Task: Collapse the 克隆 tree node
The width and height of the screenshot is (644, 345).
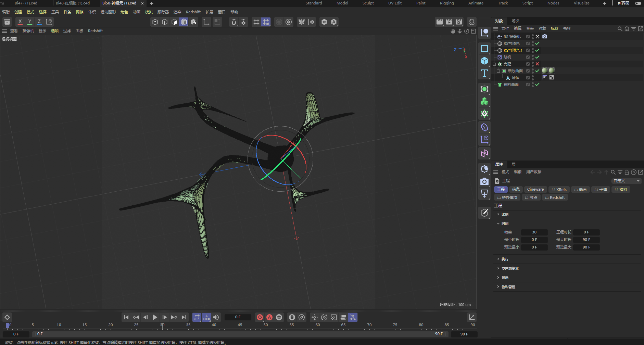Action: click(494, 64)
